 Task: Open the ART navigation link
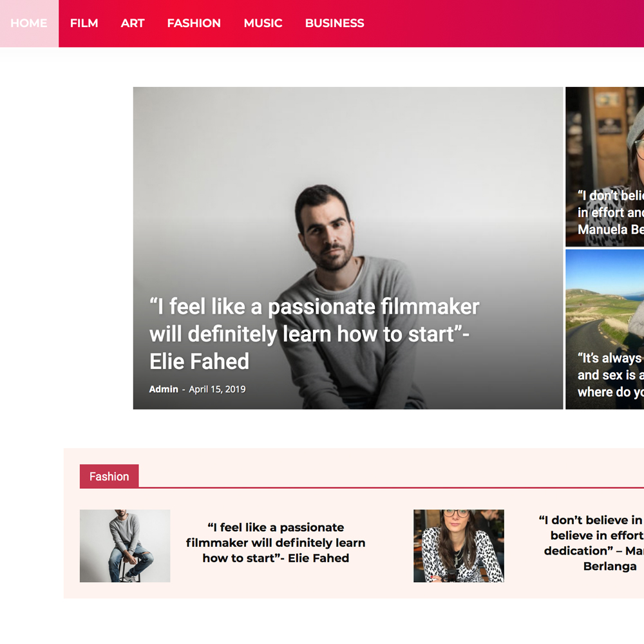tap(132, 23)
